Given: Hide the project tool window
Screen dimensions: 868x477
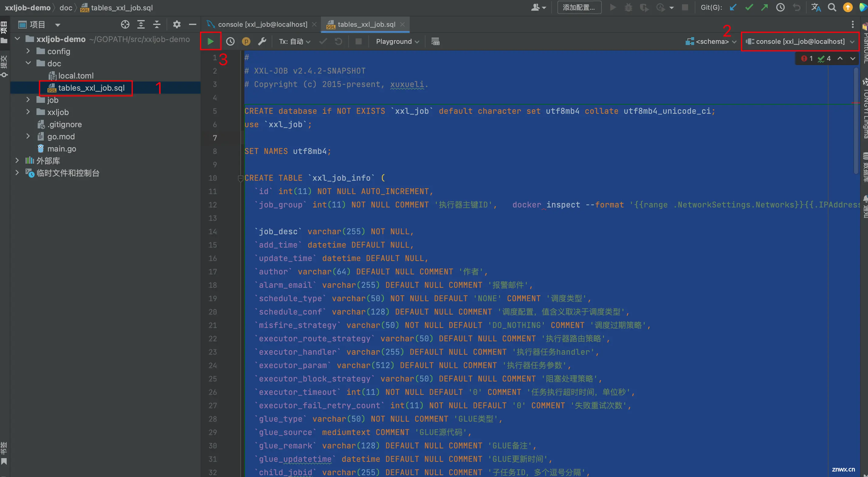Looking at the screenshot, I should pyautogui.click(x=192, y=24).
